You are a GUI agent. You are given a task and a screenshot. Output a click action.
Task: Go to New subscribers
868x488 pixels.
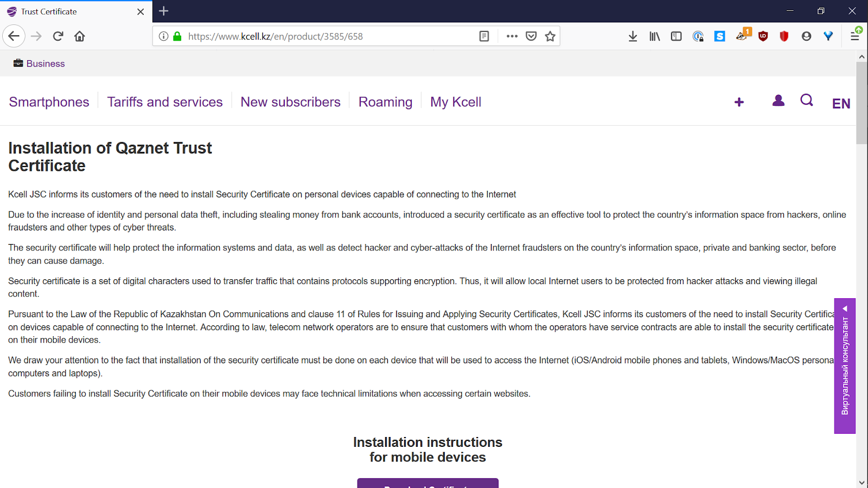291,102
